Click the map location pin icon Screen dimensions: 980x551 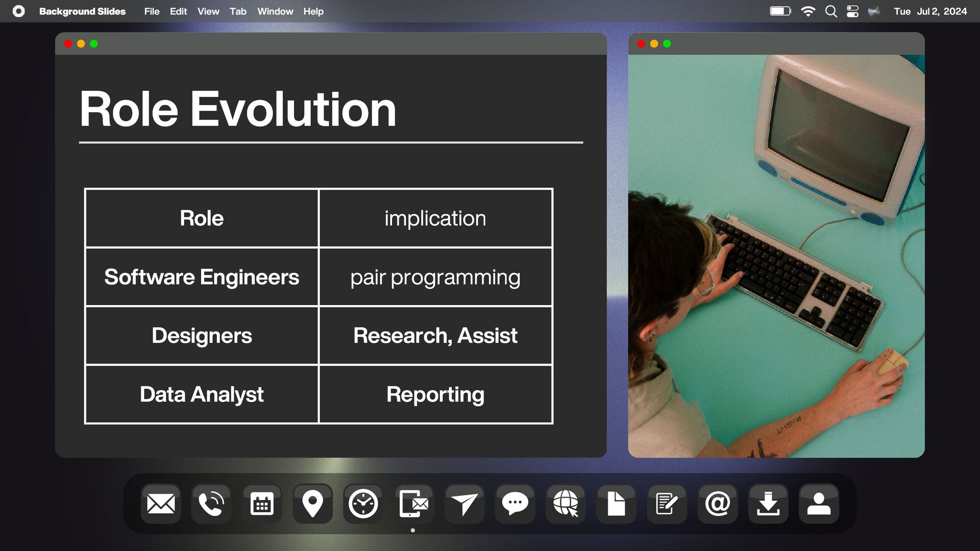[312, 504]
